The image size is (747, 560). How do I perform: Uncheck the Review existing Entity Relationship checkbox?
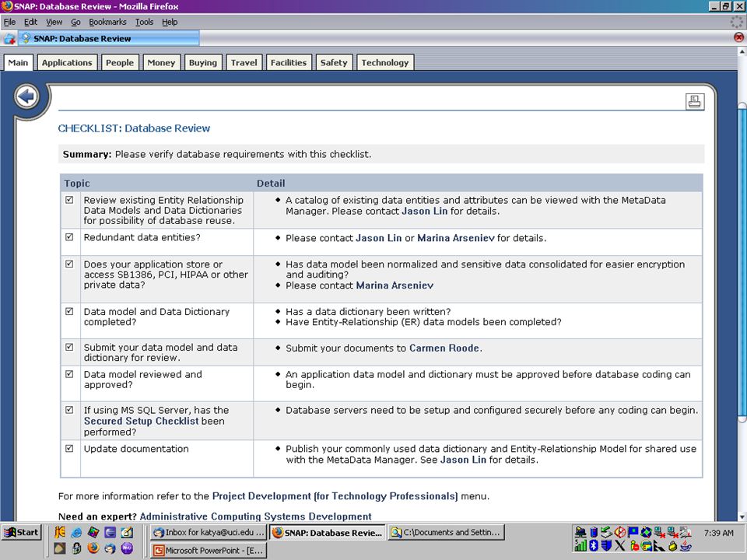pos(69,200)
